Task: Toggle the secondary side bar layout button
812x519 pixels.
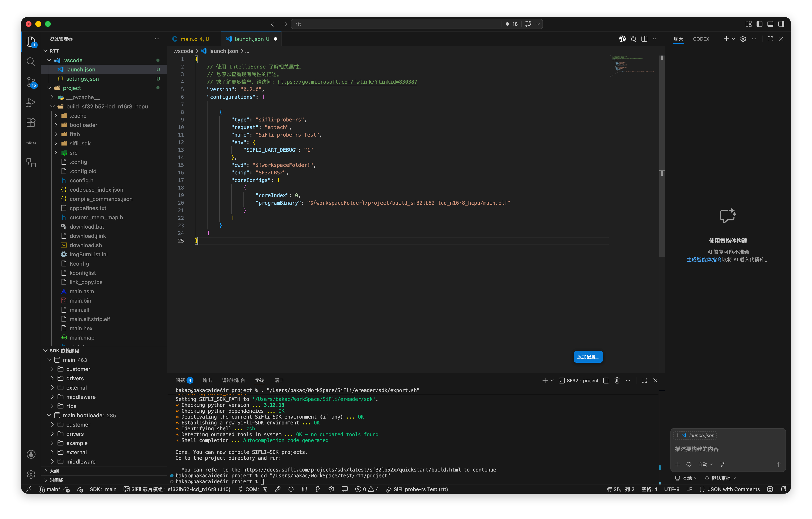Action: click(781, 24)
